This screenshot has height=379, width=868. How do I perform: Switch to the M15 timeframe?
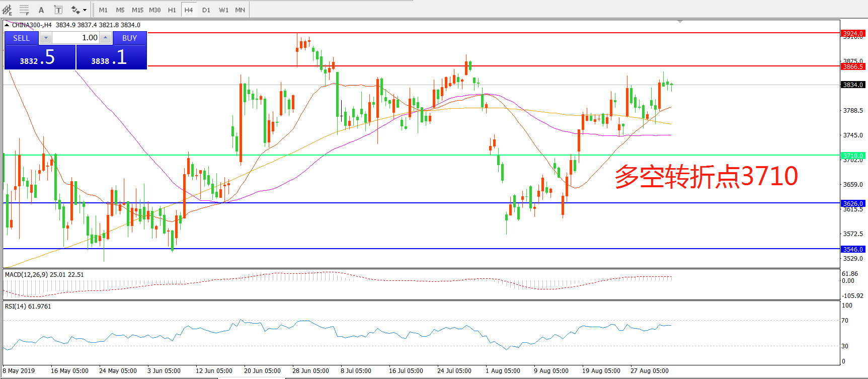tap(137, 10)
